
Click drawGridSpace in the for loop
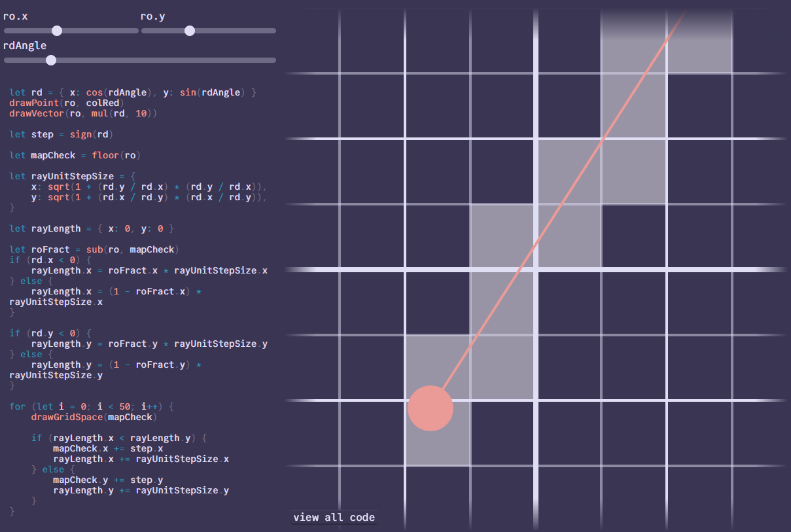[67, 417]
